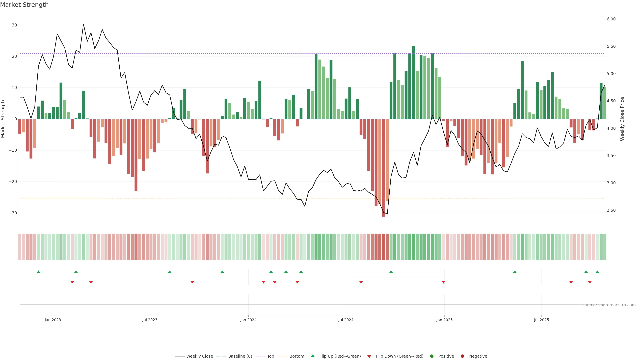This screenshot has width=644, height=362.
Task: Click Negative red circle legend icon
Action: click(462, 356)
